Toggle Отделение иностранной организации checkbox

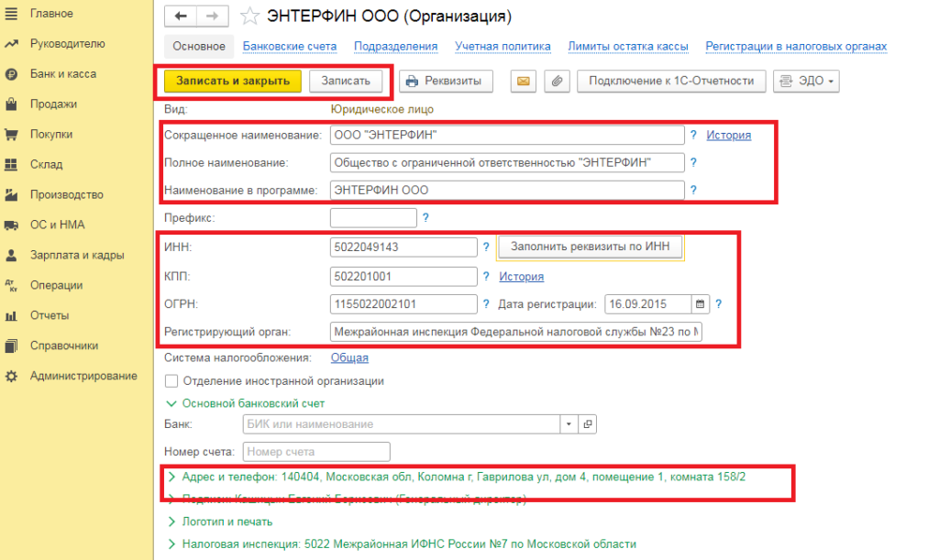coord(171,381)
